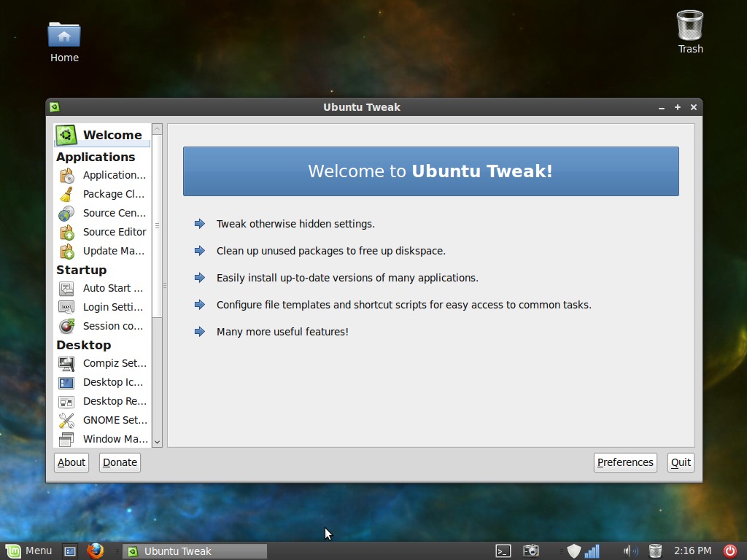Click the Source Editor icon

point(66,233)
